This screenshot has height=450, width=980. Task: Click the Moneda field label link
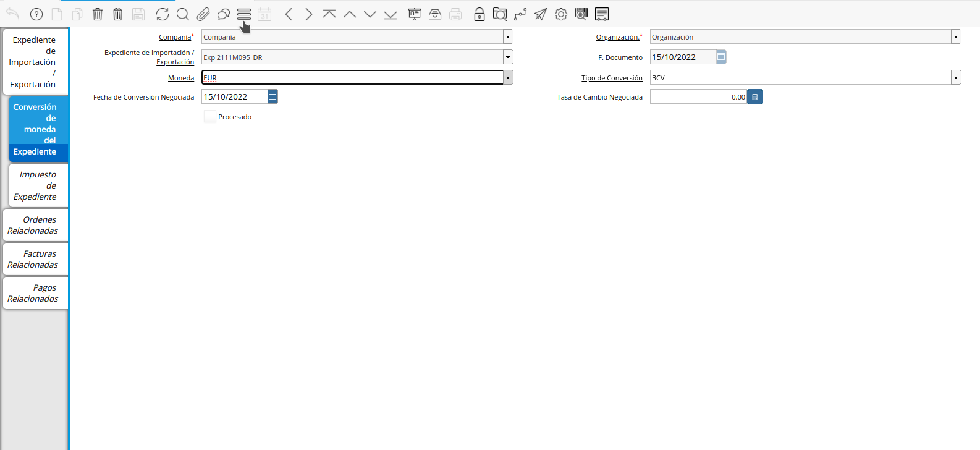tap(181, 78)
